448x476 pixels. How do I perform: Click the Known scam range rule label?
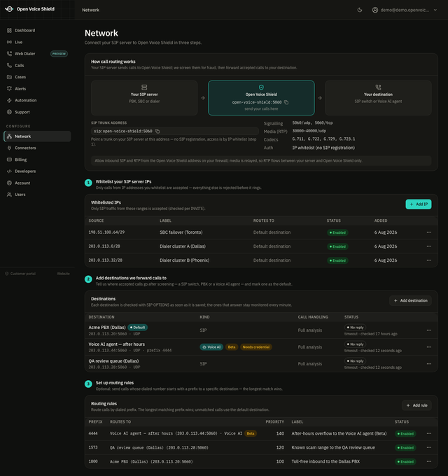point(333,447)
